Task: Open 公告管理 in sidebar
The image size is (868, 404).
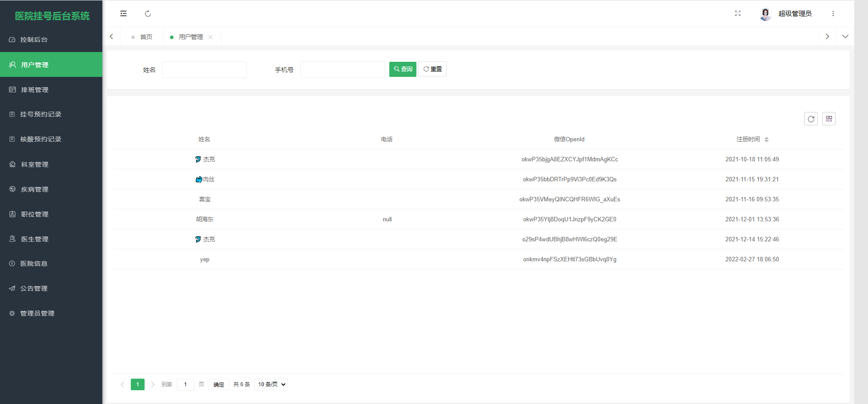Action: pos(51,288)
